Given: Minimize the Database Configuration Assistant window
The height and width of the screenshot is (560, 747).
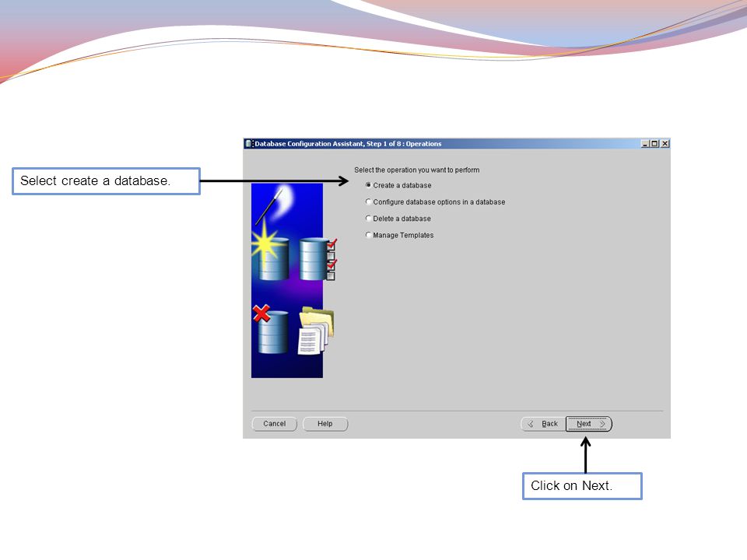Looking at the screenshot, I should pos(645,144).
